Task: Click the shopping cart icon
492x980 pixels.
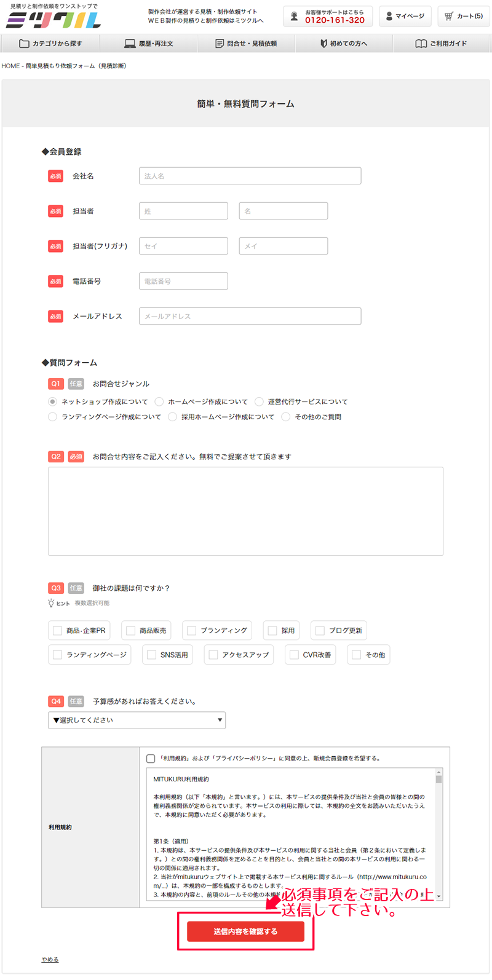Action: pos(449,16)
